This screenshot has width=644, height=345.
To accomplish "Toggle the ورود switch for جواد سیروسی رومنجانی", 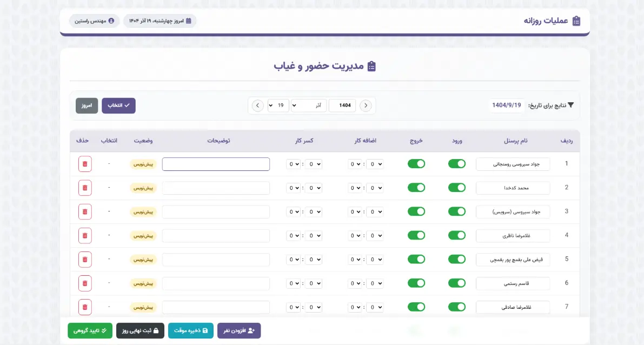I will click(x=457, y=164).
